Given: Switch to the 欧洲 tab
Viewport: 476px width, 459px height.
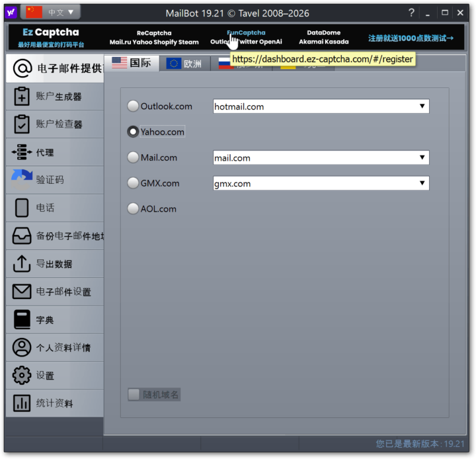Looking at the screenshot, I should pyautogui.click(x=184, y=63).
